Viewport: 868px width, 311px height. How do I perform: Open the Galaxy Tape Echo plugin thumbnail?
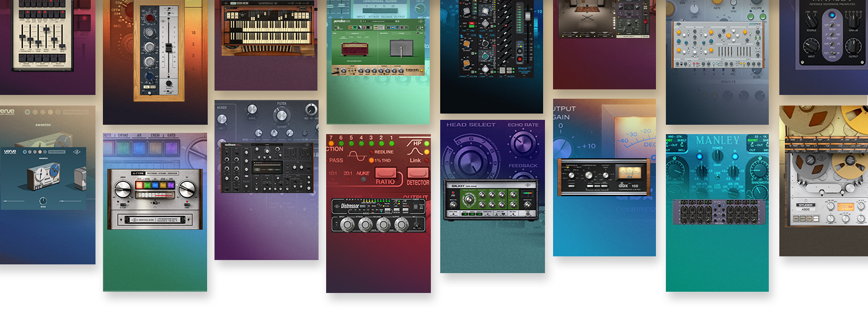pos(490,199)
